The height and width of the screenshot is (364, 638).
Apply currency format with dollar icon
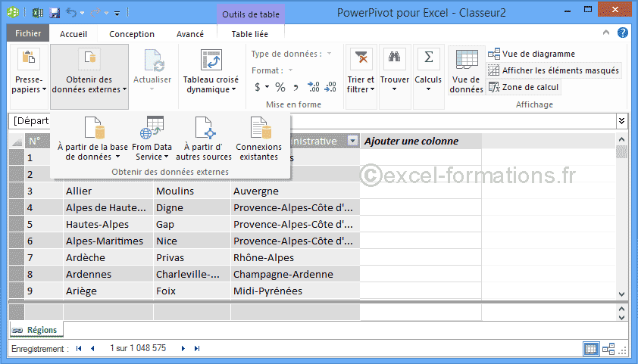click(257, 87)
